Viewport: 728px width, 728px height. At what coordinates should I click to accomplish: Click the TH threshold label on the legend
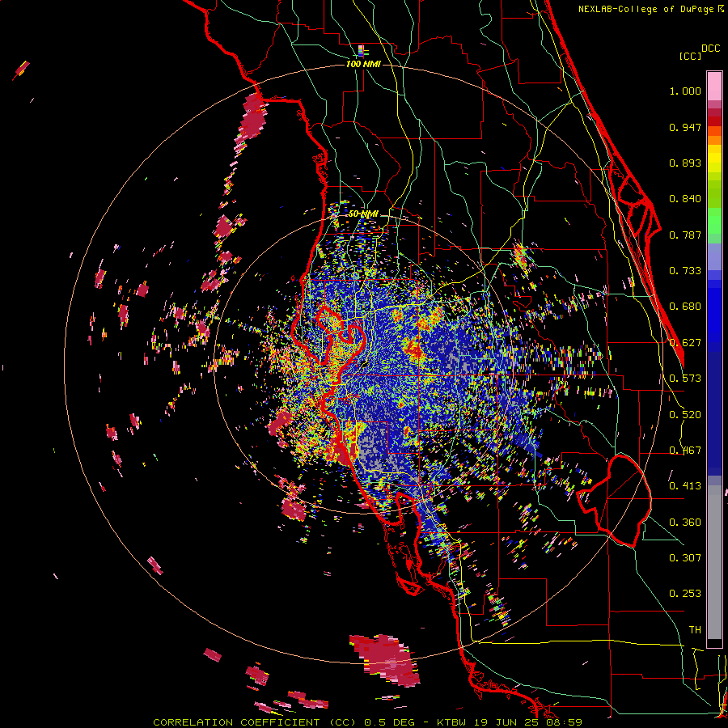695,630
